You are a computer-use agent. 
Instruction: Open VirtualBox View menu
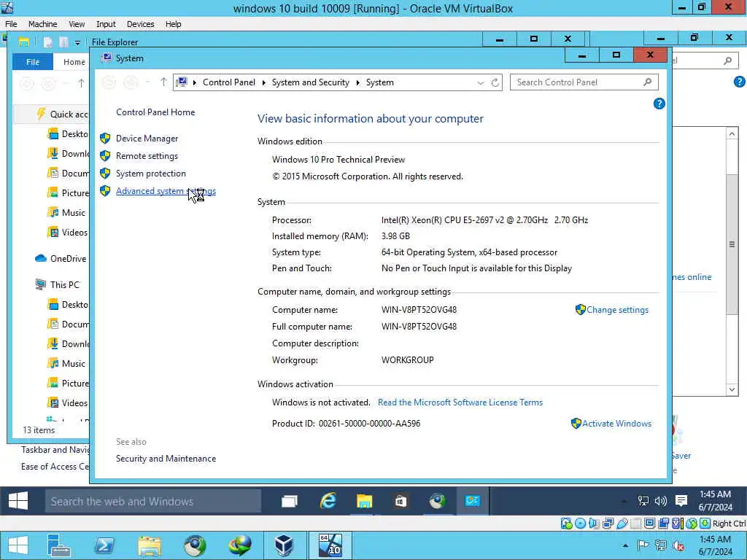click(77, 24)
